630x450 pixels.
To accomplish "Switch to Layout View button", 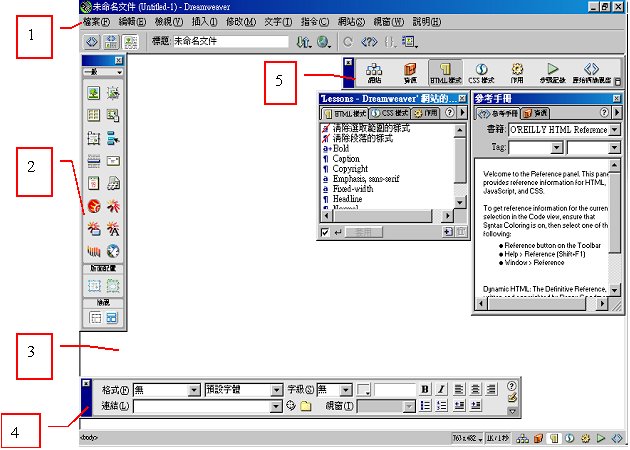I will tap(112, 318).
